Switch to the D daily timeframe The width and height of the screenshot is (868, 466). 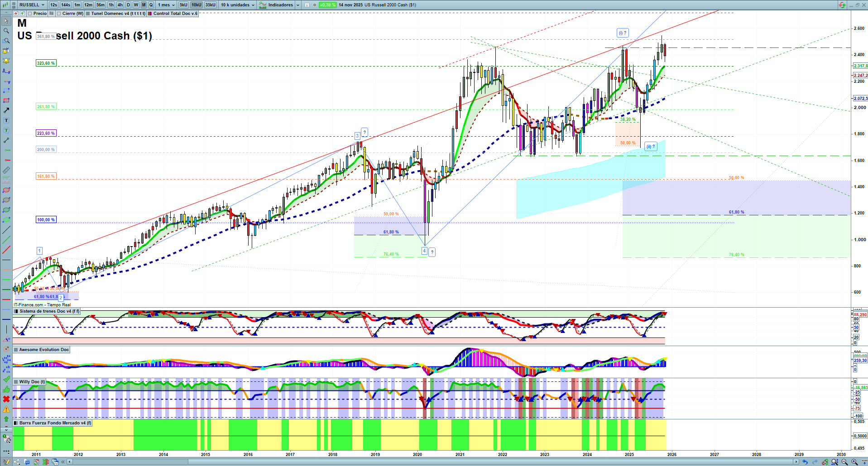[128, 5]
